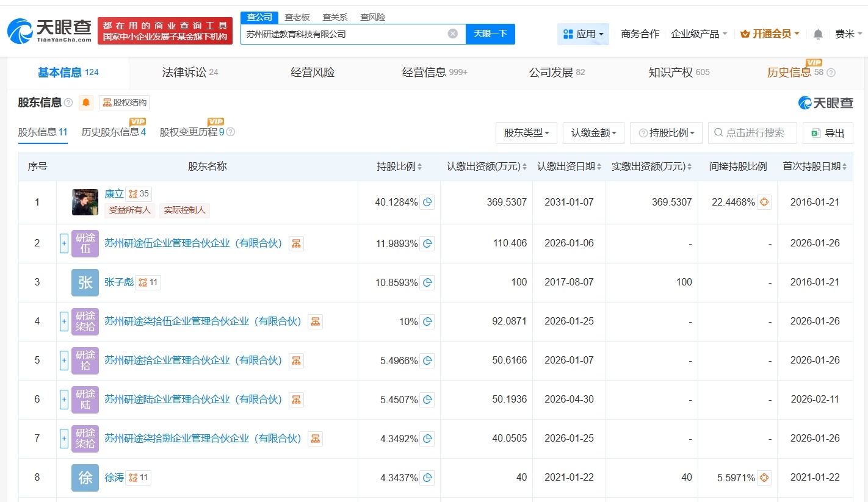Viewport: 868px width, 502px height.
Task: Show indirect holding path for 22.4468%
Action: (764, 202)
